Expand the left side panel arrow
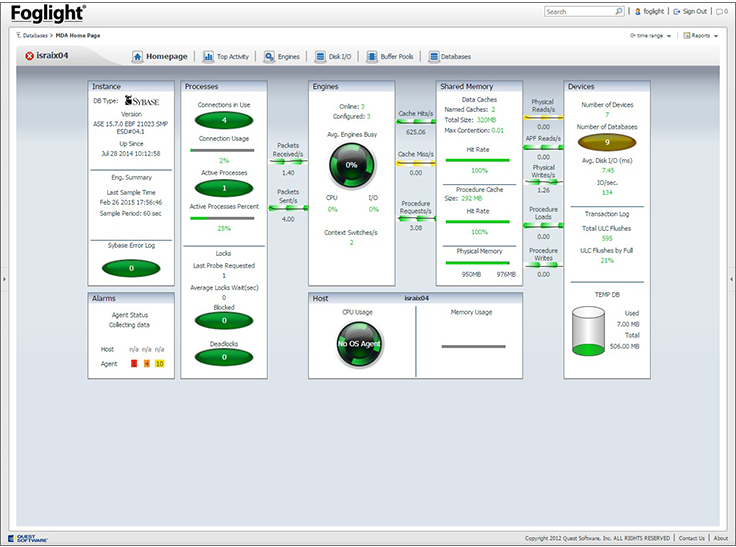 click(4, 279)
